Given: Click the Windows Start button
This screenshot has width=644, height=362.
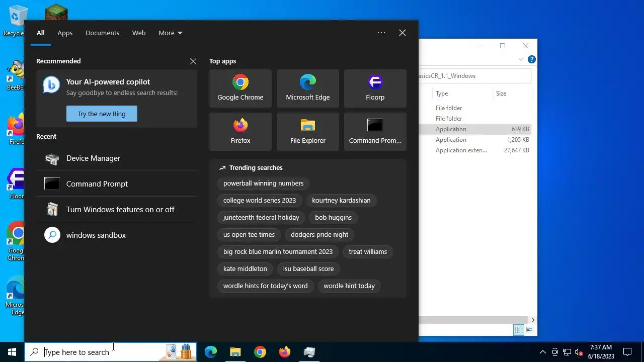Looking at the screenshot, I should [12, 352].
